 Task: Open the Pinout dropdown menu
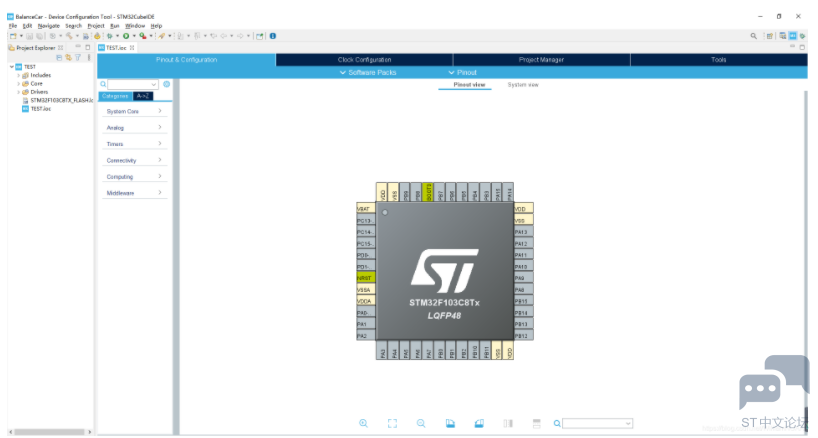coord(463,72)
